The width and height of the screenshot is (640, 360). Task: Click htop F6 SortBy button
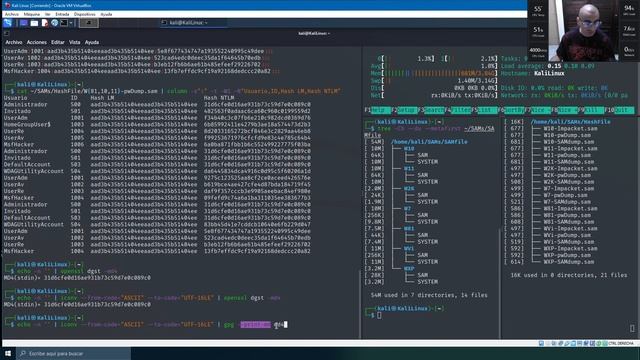pyautogui.click(x=511, y=110)
